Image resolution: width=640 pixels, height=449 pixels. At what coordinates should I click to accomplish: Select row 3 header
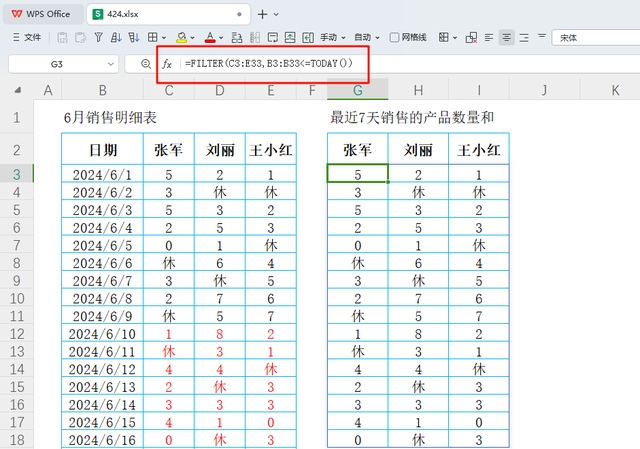(17, 174)
